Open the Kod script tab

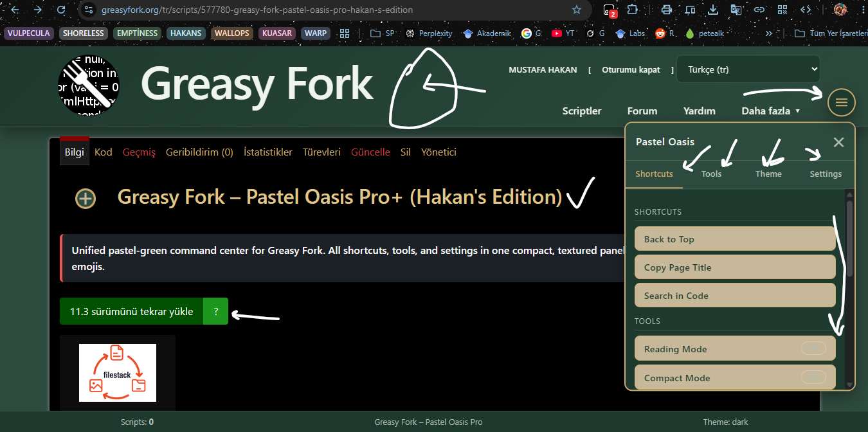[x=104, y=152]
